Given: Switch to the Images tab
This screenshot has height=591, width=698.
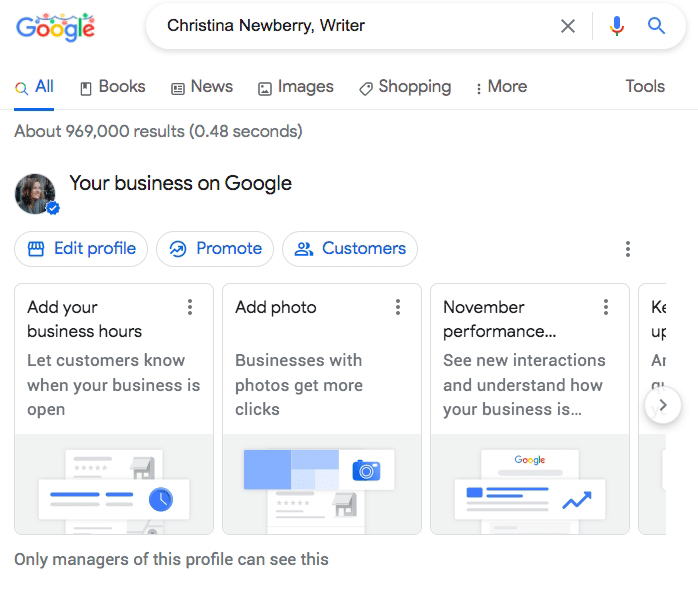Looking at the screenshot, I should coord(296,87).
